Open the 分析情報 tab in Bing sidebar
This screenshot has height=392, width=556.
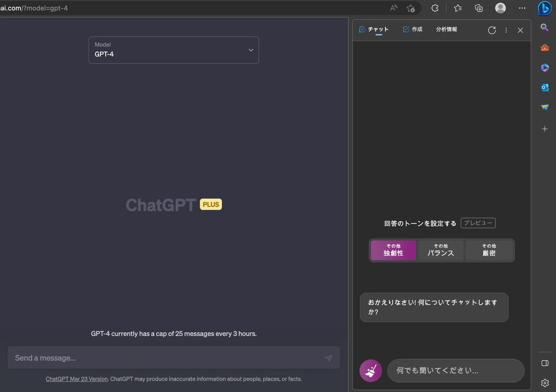click(447, 30)
